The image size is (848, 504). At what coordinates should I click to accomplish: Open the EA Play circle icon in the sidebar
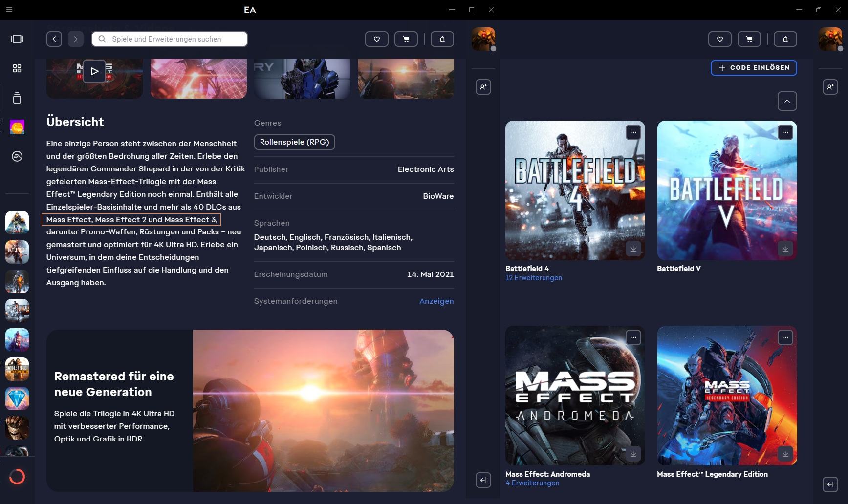(x=17, y=156)
